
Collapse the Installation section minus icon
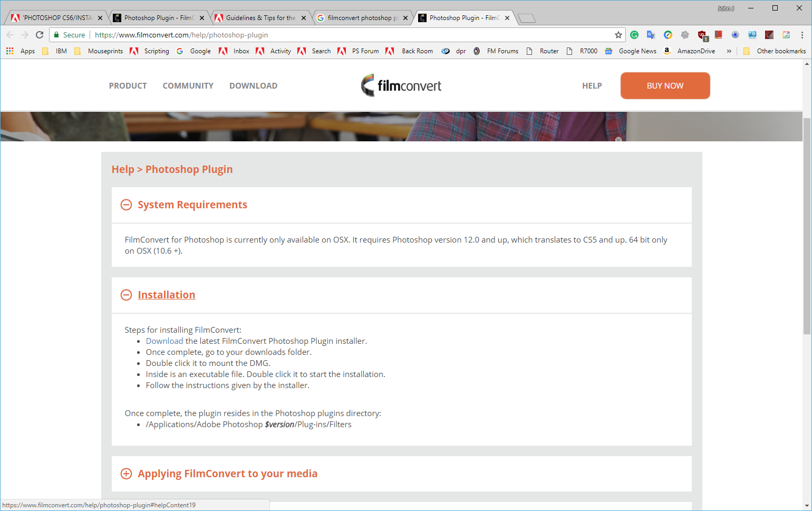pyautogui.click(x=126, y=295)
